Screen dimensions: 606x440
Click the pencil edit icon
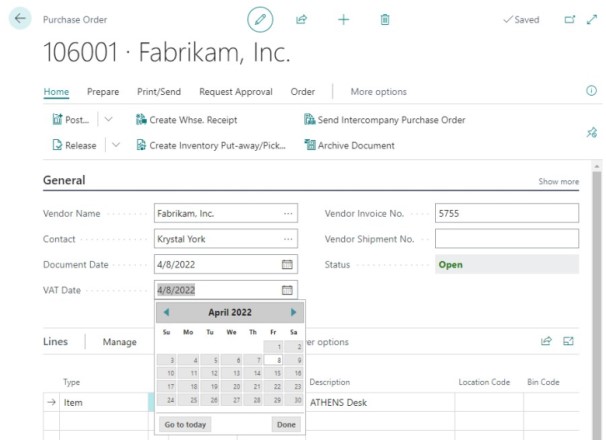pos(260,19)
